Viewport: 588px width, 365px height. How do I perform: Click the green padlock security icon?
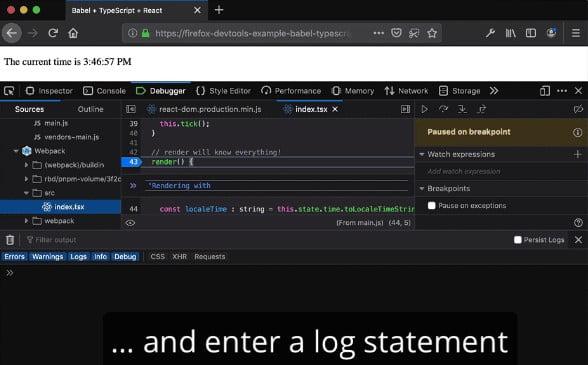point(146,33)
